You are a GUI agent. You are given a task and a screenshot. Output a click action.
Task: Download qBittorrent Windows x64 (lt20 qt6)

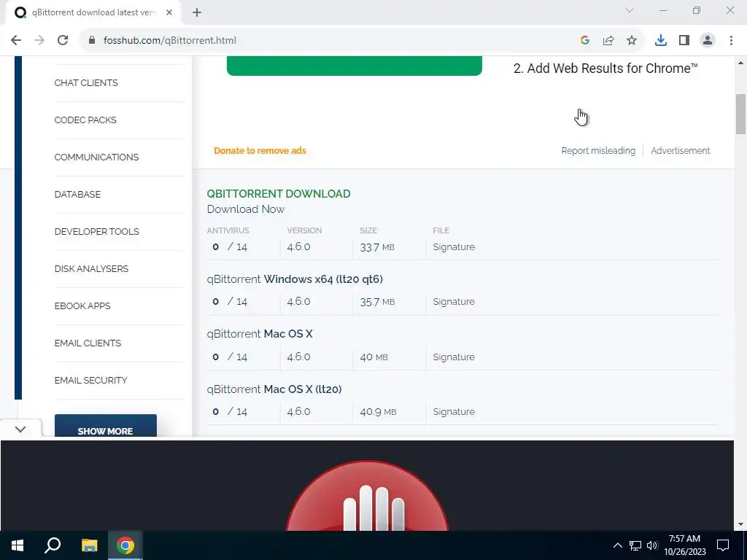click(x=295, y=279)
